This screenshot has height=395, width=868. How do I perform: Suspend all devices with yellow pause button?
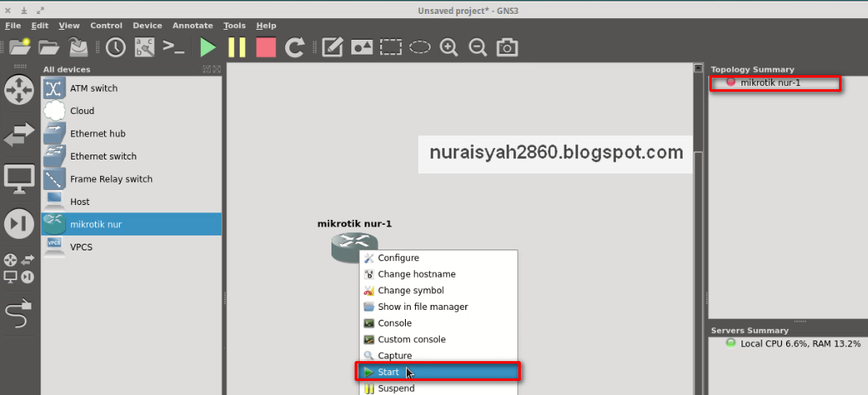click(237, 47)
